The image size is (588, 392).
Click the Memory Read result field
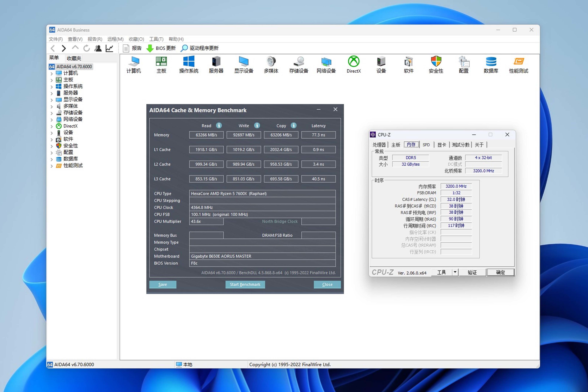[x=206, y=135]
